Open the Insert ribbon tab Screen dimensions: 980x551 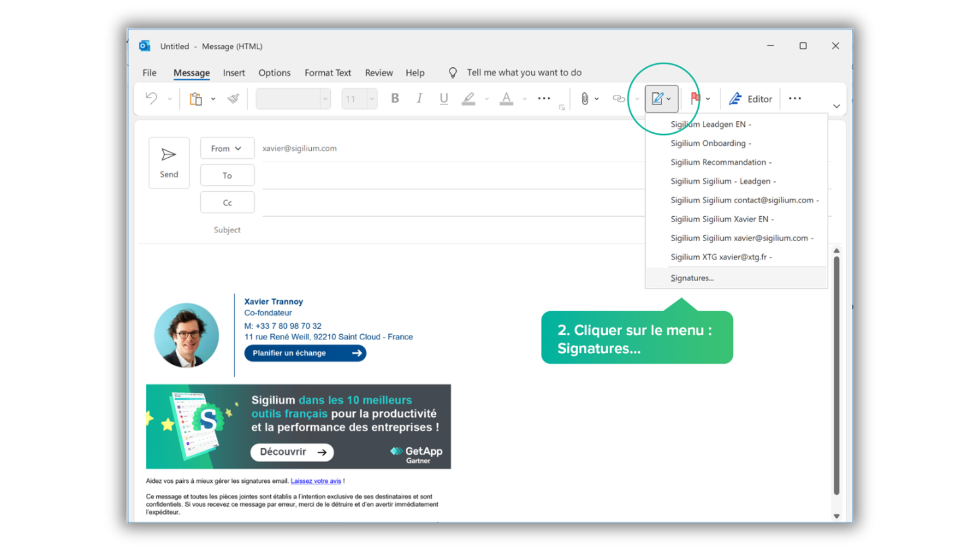click(x=234, y=72)
